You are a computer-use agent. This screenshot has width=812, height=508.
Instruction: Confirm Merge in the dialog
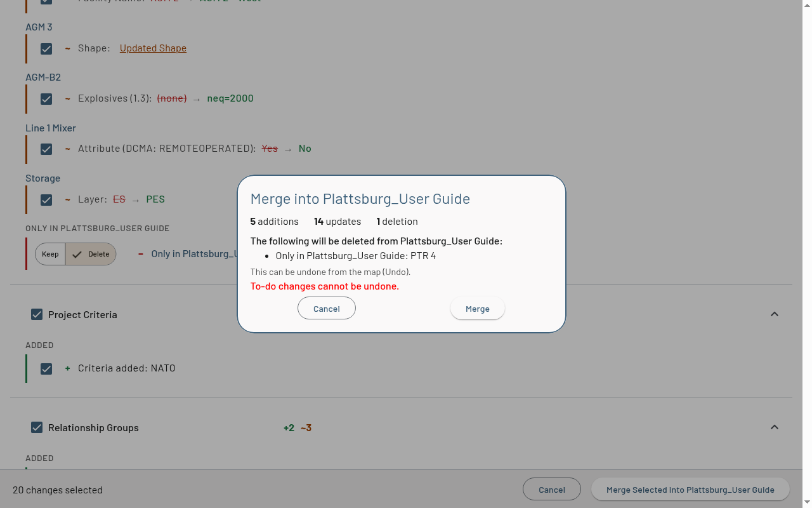[477, 309]
